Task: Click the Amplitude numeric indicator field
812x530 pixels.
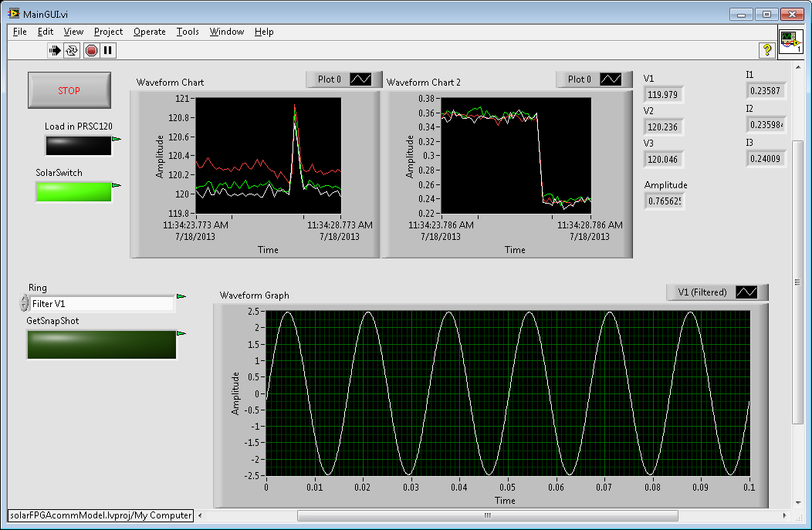Action: tap(665, 201)
